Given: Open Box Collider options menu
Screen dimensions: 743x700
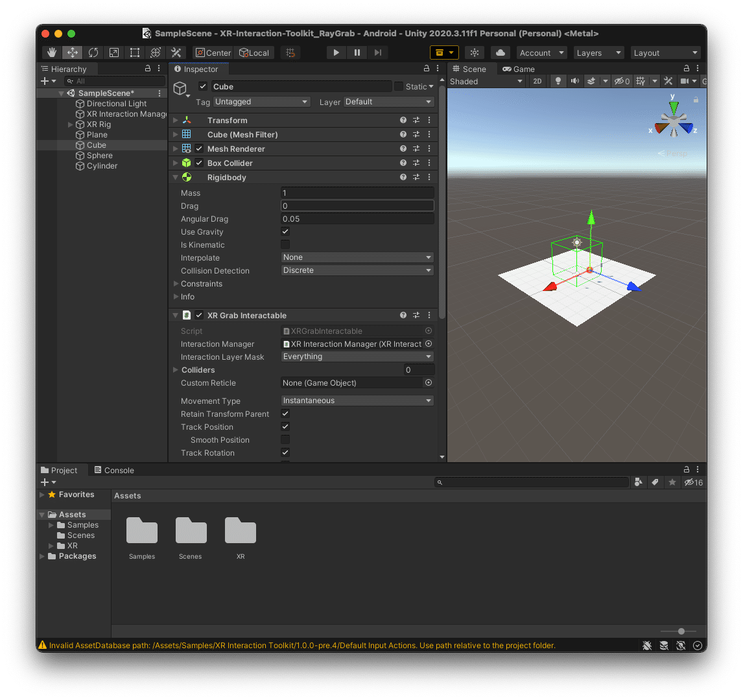Looking at the screenshot, I should pyautogui.click(x=429, y=163).
